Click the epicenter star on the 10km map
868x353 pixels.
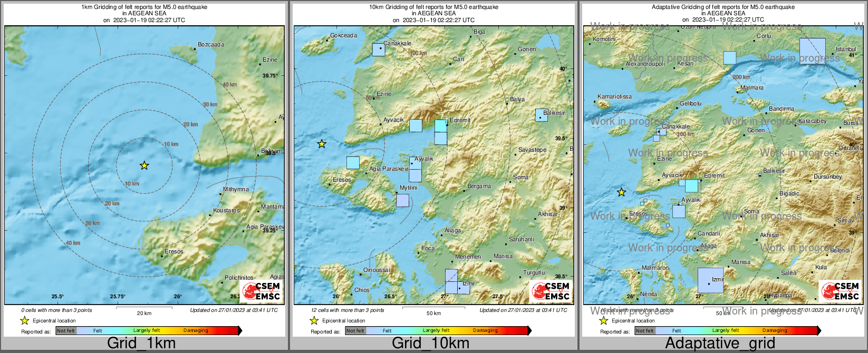(x=322, y=144)
